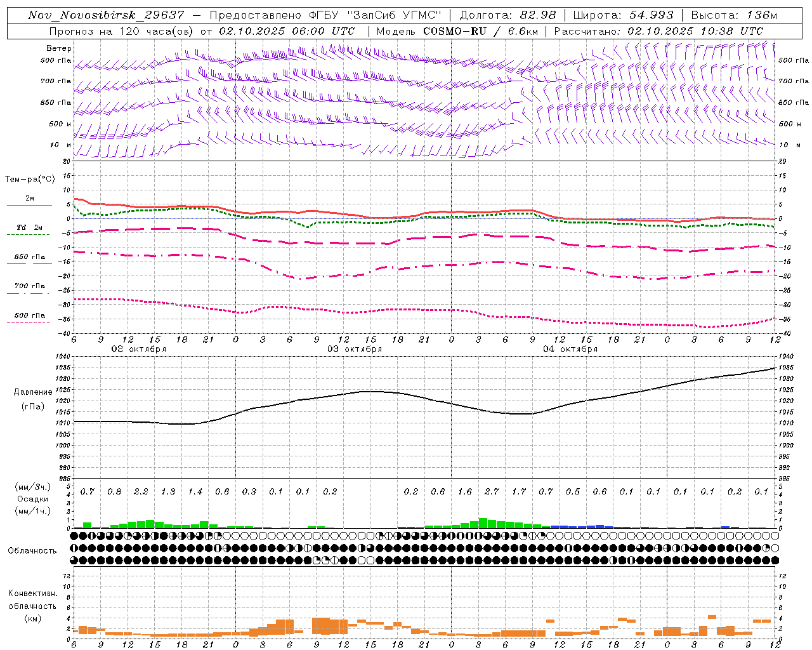
Task: Click the 'Осадки' precipitation label
Action: click(33, 499)
